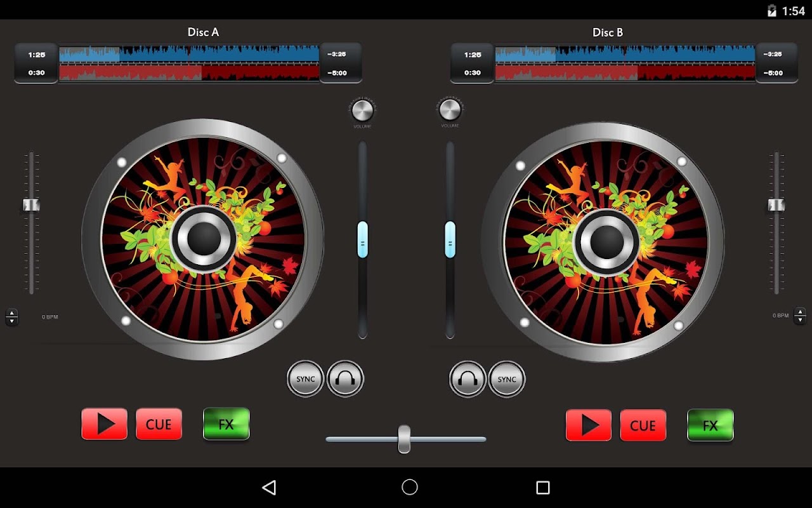Go back with Android back button
This screenshot has height=508, width=812.
tap(269, 487)
